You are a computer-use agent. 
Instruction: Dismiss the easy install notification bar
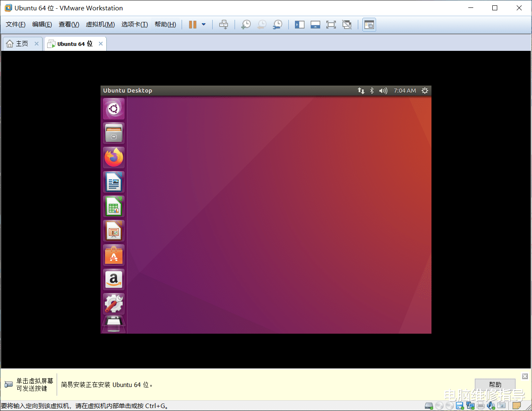525,376
